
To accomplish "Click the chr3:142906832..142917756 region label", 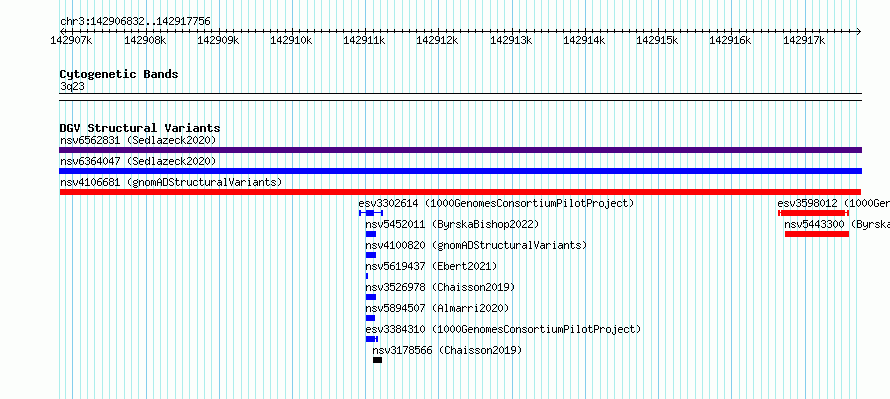I will [x=135, y=22].
